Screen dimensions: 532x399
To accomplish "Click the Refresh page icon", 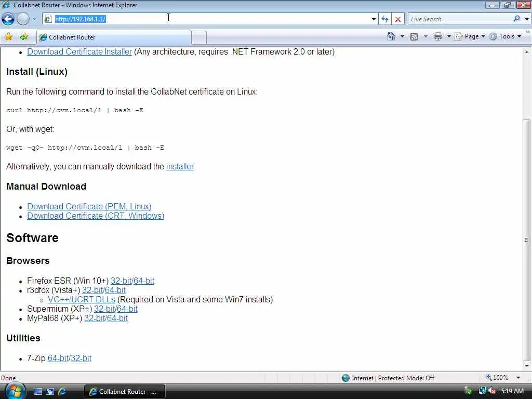I will [x=385, y=19].
